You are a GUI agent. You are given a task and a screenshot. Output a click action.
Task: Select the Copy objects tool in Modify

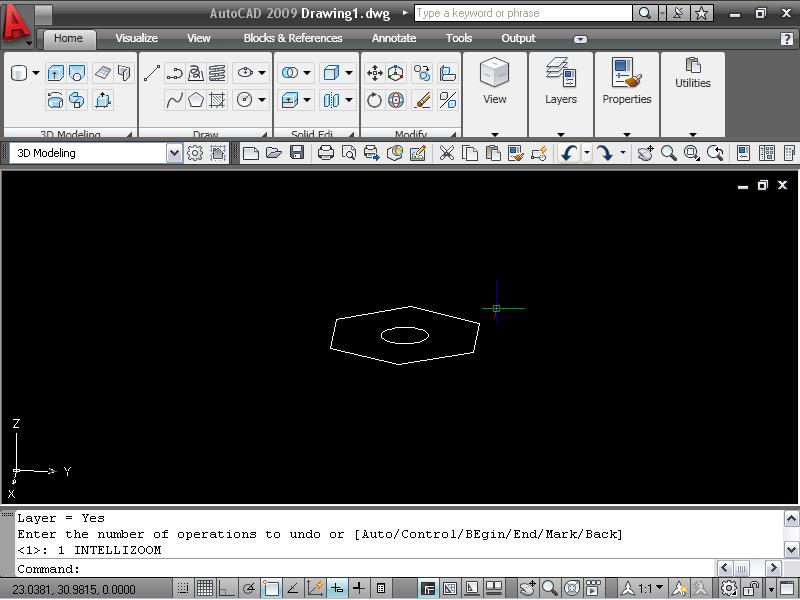pos(422,73)
